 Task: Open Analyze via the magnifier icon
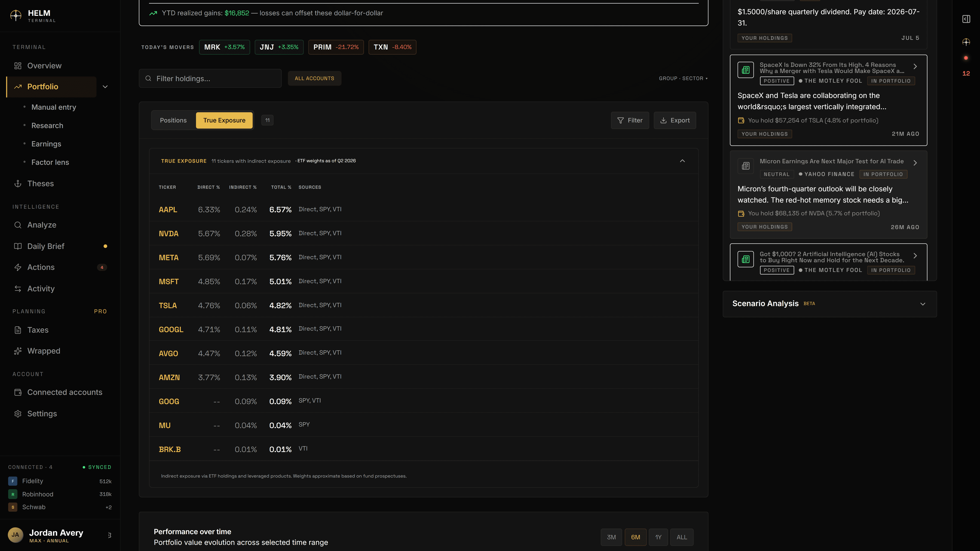click(18, 225)
